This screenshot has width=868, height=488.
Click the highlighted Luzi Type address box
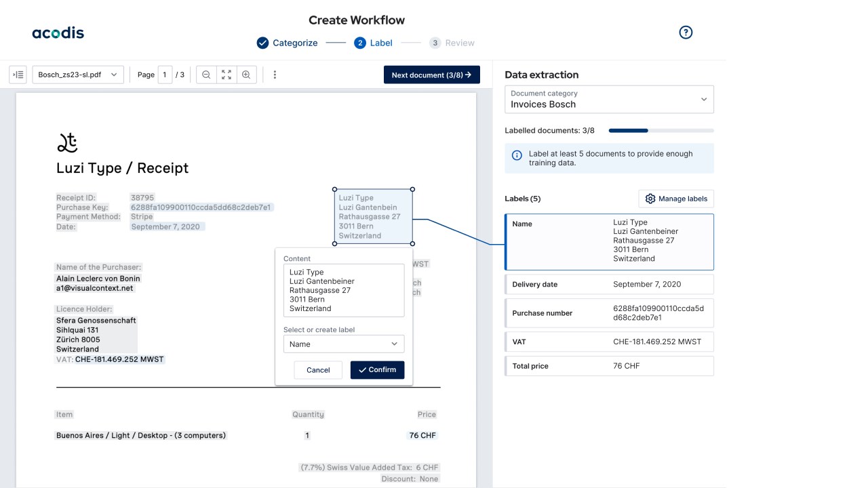[x=373, y=217]
